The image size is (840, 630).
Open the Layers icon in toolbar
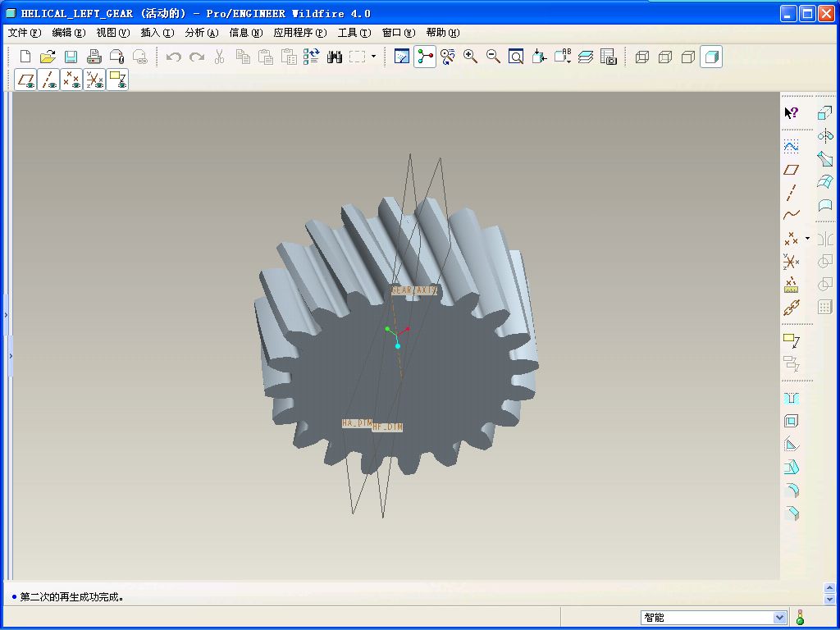[586, 57]
